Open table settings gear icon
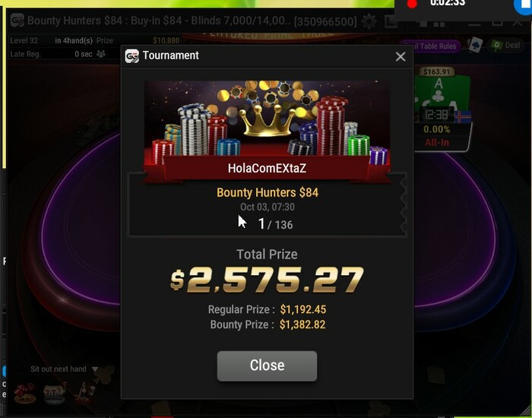 (x=369, y=21)
